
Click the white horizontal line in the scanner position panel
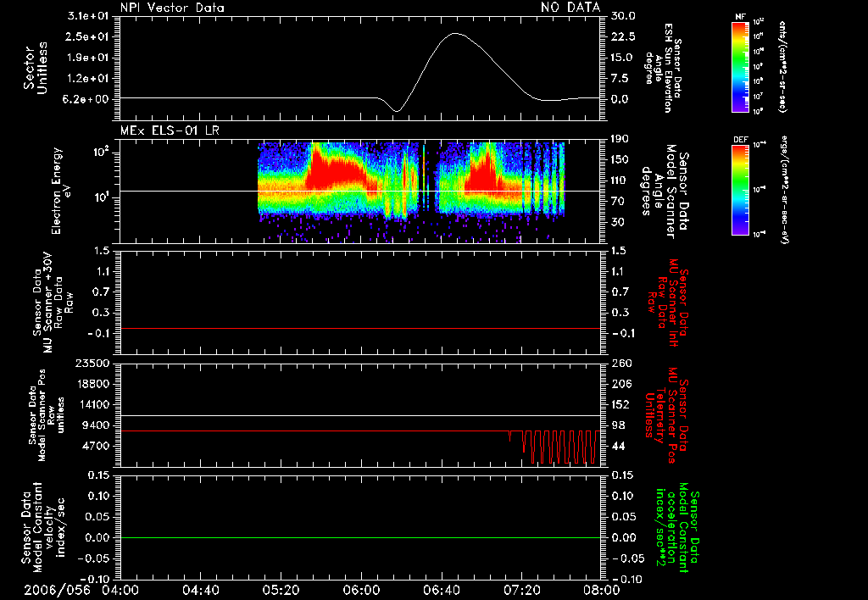[360, 416]
